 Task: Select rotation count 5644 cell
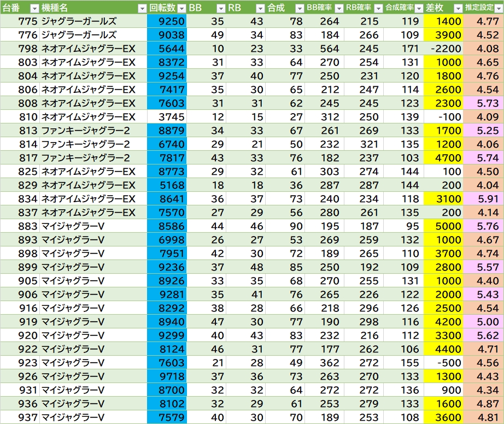[x=167, y=49]
